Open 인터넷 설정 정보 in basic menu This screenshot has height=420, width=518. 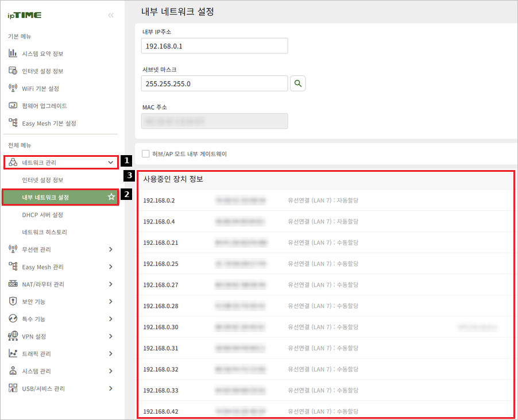click(x=42, y=71)
